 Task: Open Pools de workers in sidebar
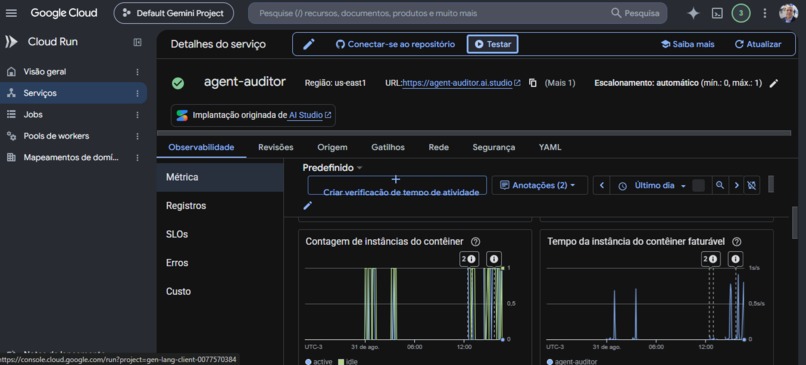click(x=56, y=136)
